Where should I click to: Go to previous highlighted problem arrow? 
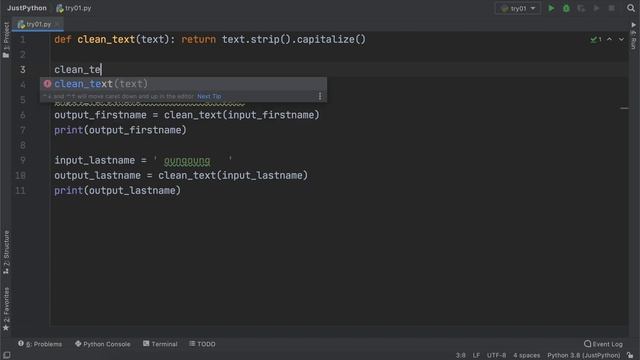coord(609,40)
